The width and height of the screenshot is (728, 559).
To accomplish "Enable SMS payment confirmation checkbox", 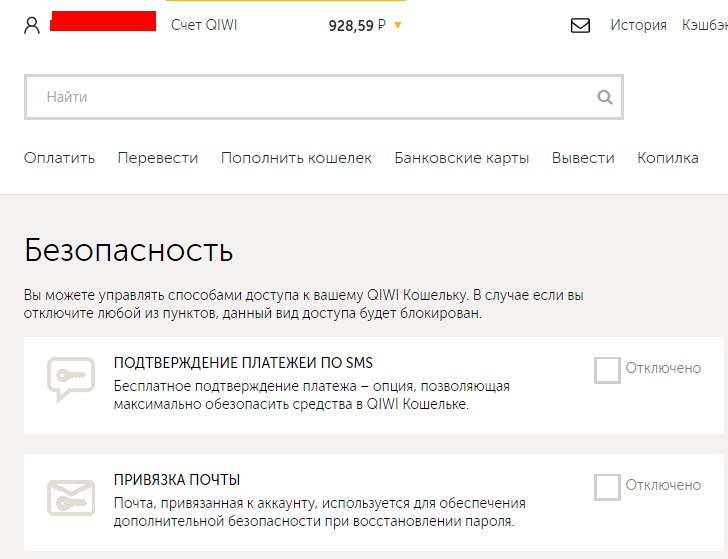I will 607,369.
